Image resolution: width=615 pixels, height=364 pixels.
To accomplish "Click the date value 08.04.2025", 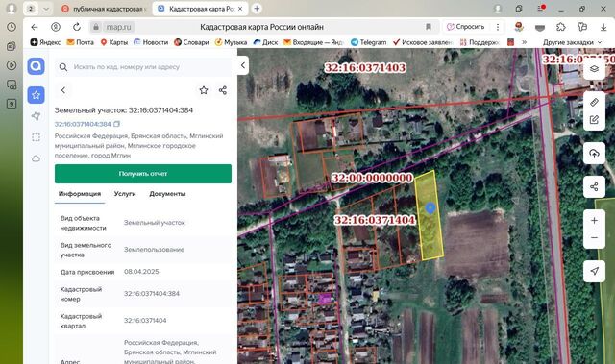I will (141, 272).
